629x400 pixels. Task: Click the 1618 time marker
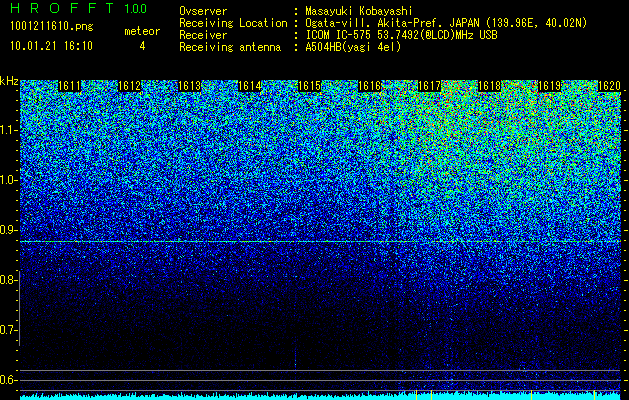click(489, 86)
